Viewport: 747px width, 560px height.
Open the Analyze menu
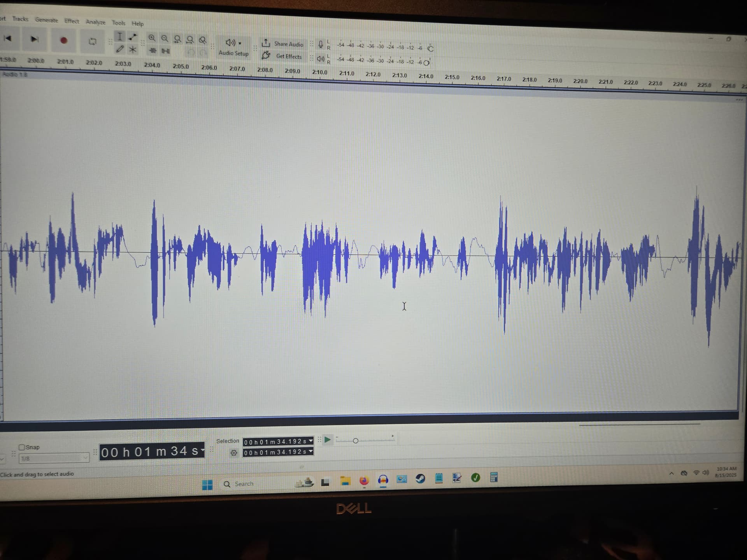coord(96,22)
